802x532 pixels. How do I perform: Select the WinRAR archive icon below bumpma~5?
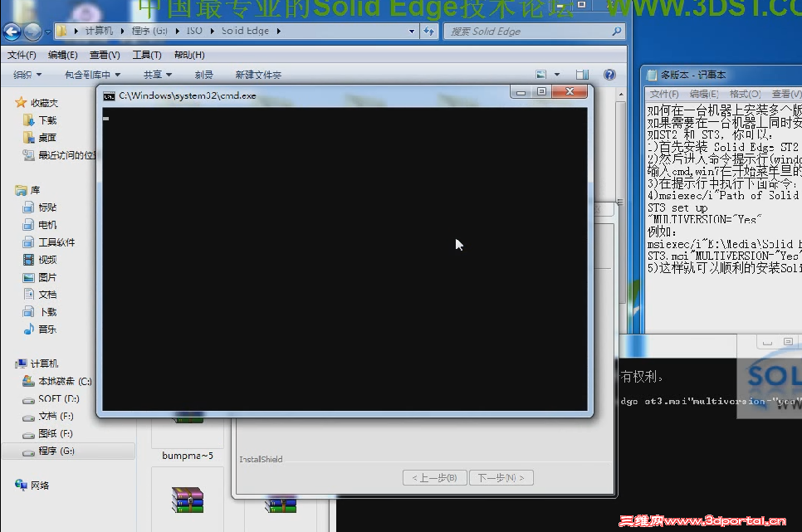[x=187, y=500]
